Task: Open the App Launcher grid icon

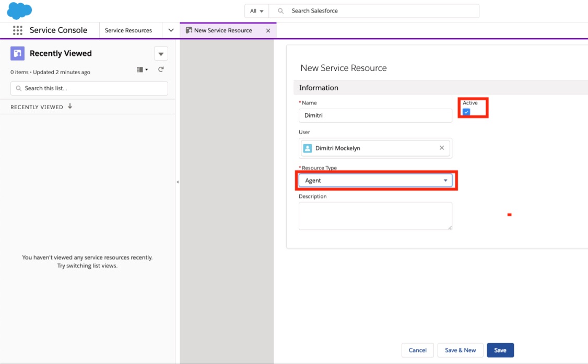Action: pos(18,30)
